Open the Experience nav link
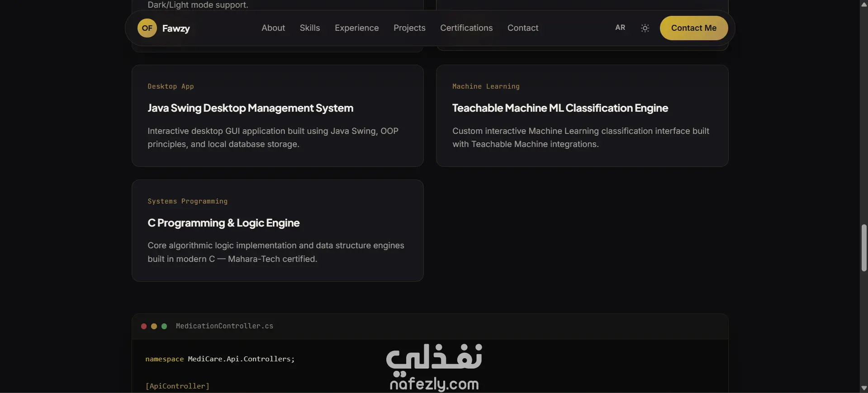 [x=357, y=28]
